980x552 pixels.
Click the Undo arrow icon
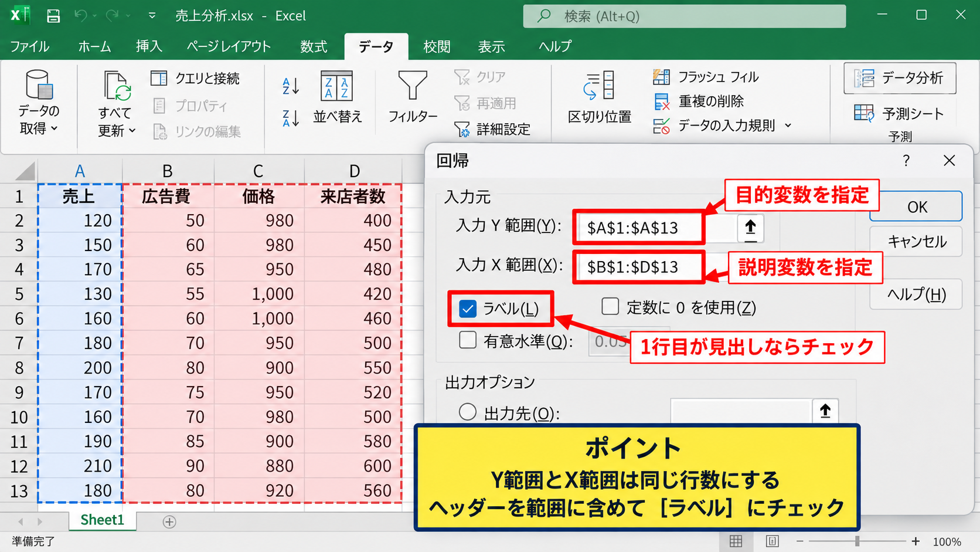80,16
